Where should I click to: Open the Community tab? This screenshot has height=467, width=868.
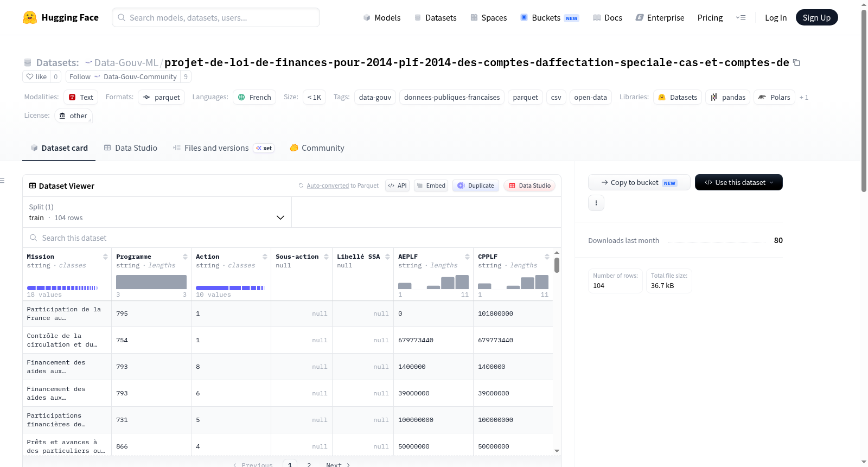[x=317, y=148]
